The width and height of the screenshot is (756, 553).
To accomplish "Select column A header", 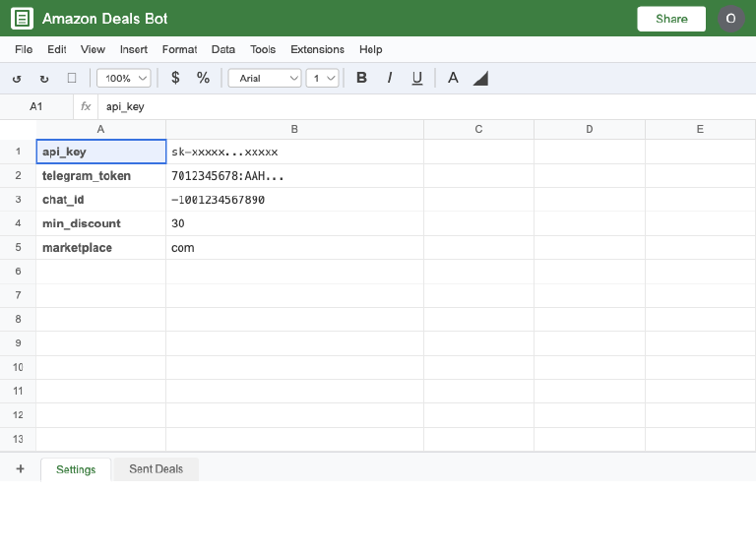I will point(100,129).
